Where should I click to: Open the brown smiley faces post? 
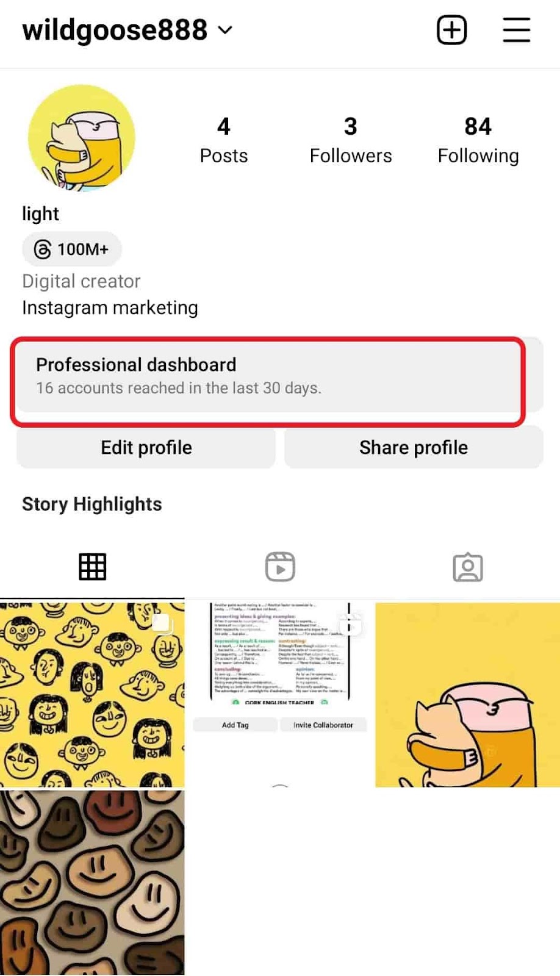click(x=92, y=883)
